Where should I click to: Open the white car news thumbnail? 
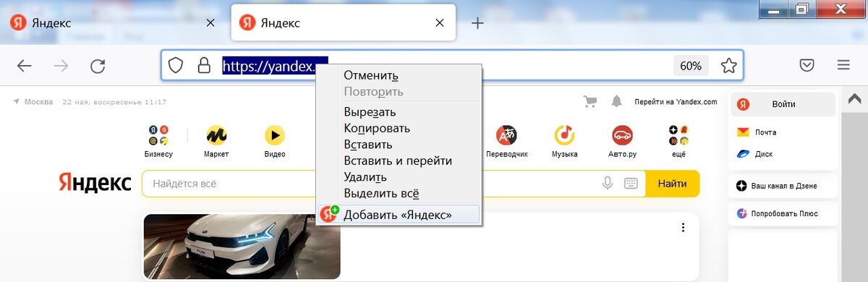click(242, 247)
